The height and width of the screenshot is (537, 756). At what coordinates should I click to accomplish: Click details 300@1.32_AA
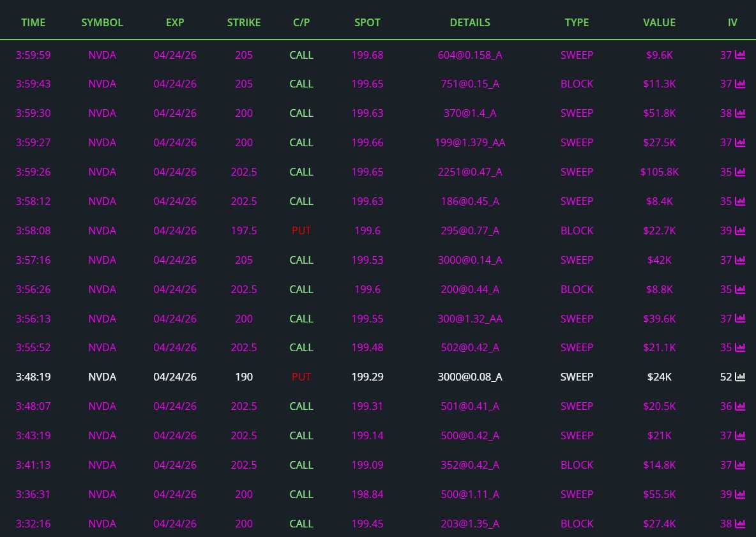[470, 319]
